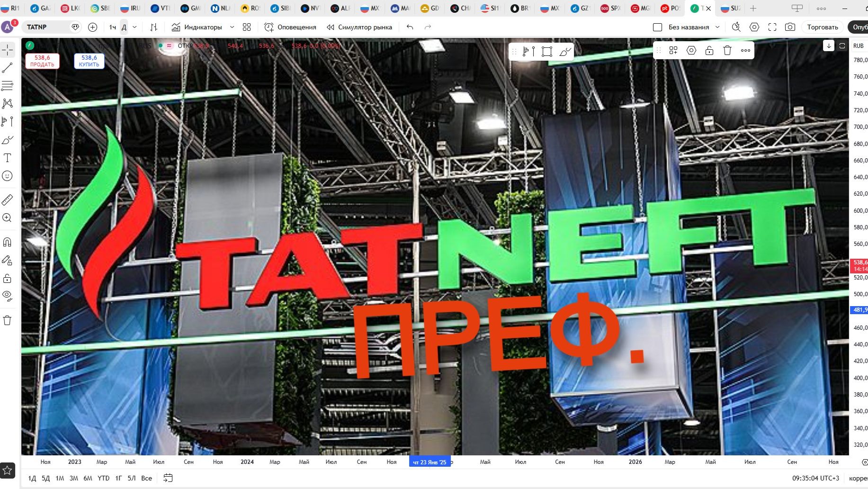Select the brush tool in left sidebar
Screen dimensions: 868x489
tap(8, 140)
